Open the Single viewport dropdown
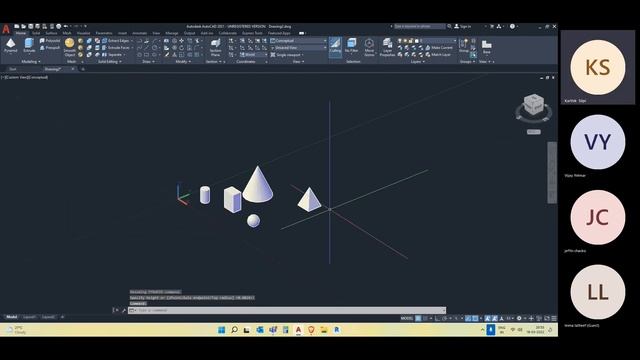The height and width of the screenshot is (360, 640). point(287,55)
